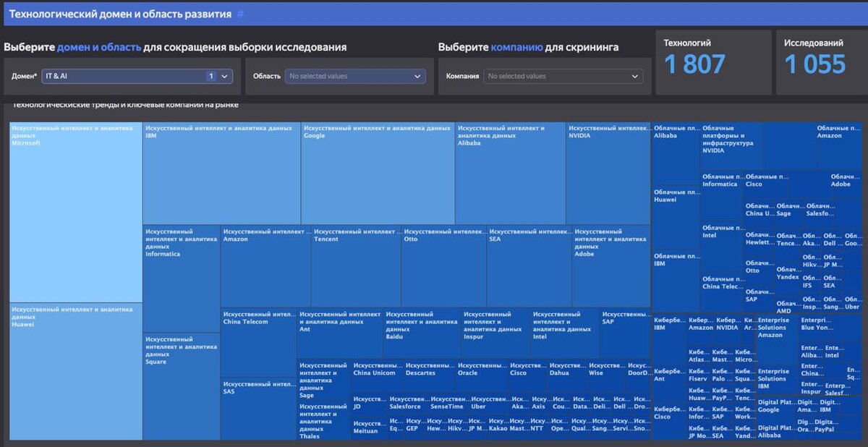Select the Huawei tile in Искусственный интеллект

[x=76, y=371]
